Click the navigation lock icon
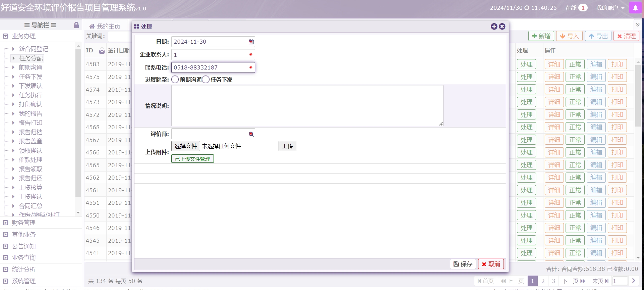 point(76,25)
